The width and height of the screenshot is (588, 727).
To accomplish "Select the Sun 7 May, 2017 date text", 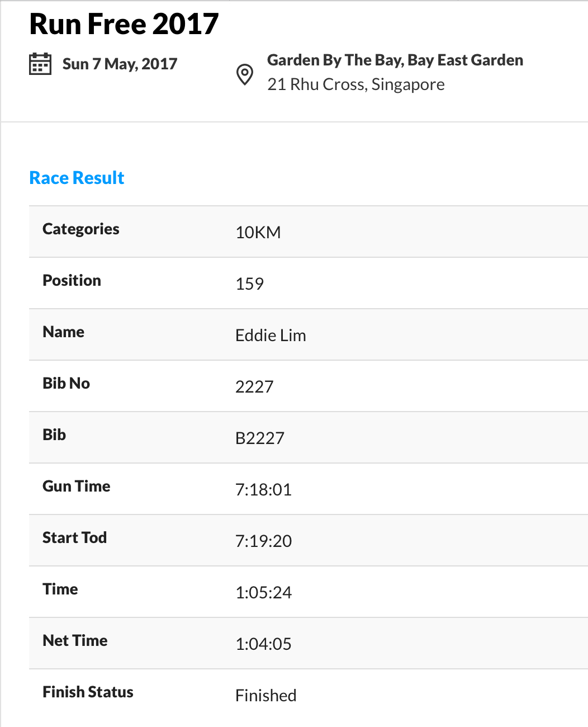I will pyautogui.click(x=120, y=64).
